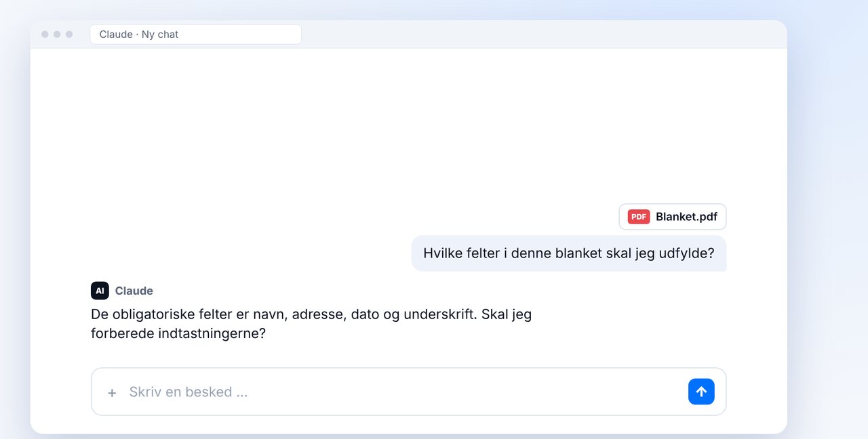
Task: Click the third gray window control dot
Action: pos(69,35)
